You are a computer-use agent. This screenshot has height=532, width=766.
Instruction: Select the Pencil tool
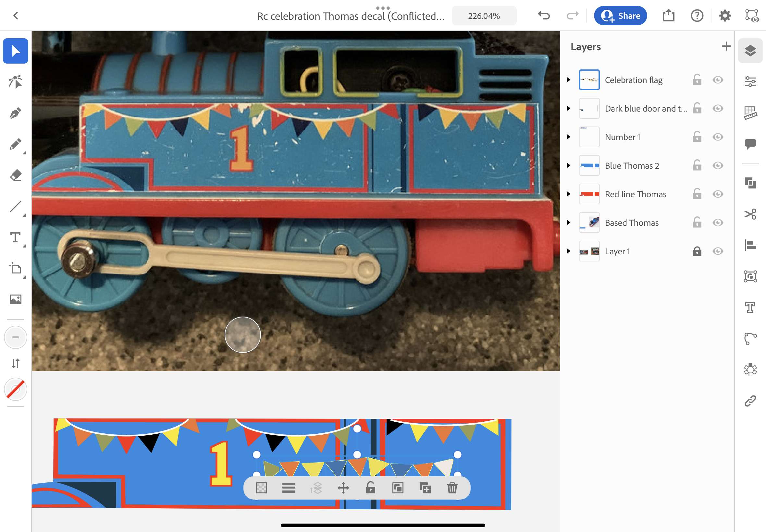pos(15,144)
